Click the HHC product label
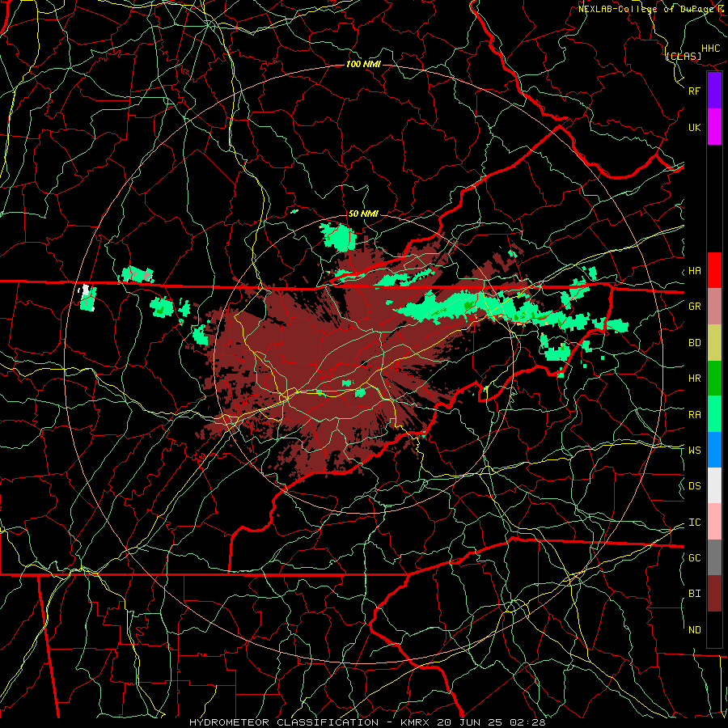728x728 pixels. click(x=711, y=49)
